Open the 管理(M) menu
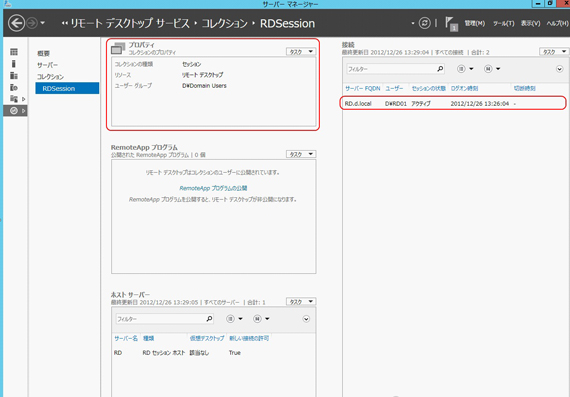This screenshot has height=397, width=570. pyautogui.click(x=474, y=23)
